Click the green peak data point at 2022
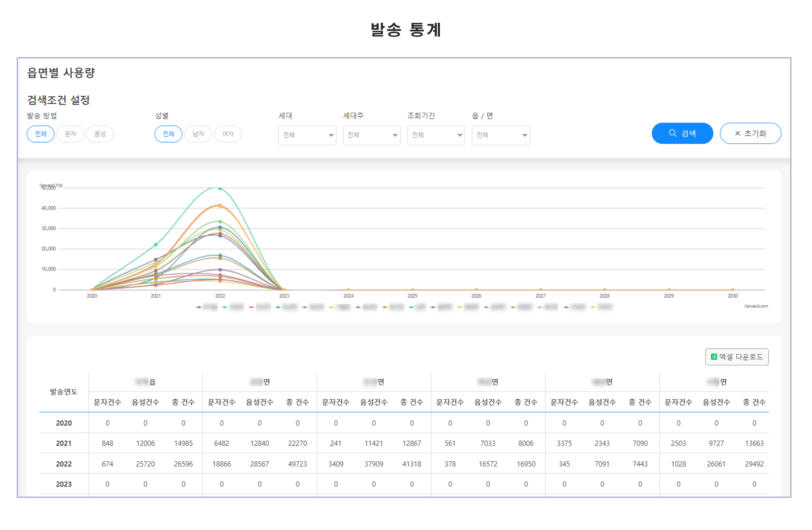 [220, 188]
